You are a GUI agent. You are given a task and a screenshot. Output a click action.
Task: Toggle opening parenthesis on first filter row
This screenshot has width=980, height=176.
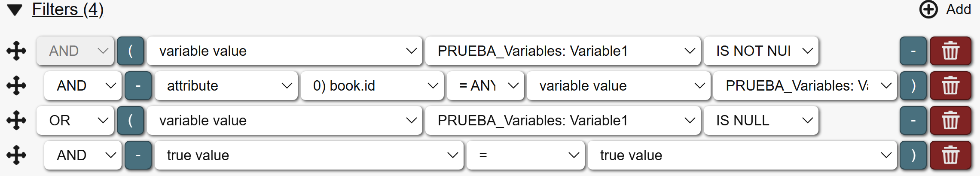pyautogui.click(x=130, y=51)
